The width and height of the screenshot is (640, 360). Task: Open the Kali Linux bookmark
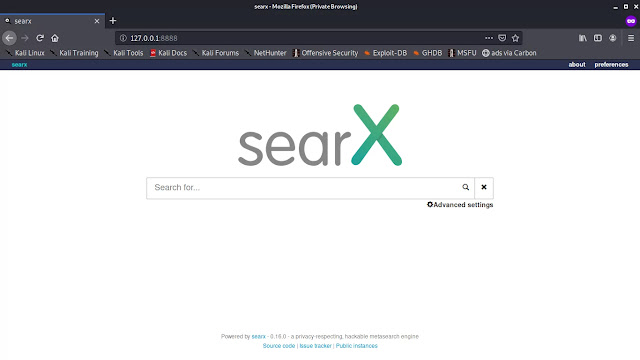(x=25, y=53)
